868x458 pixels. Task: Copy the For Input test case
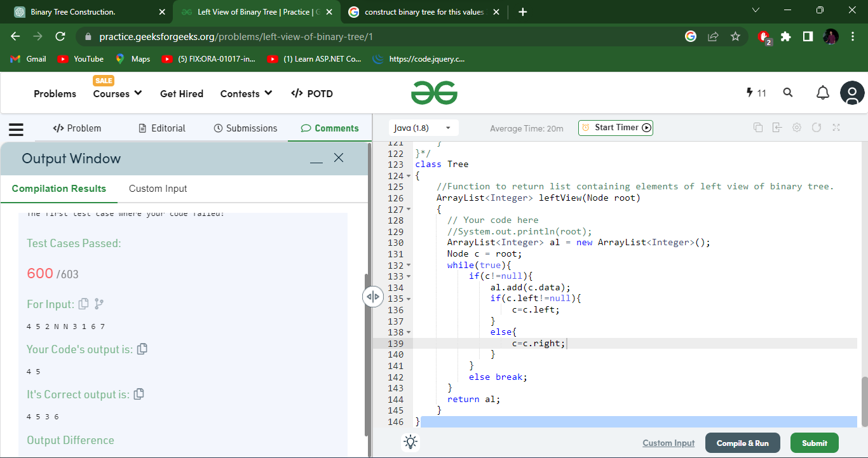[83, 304]
